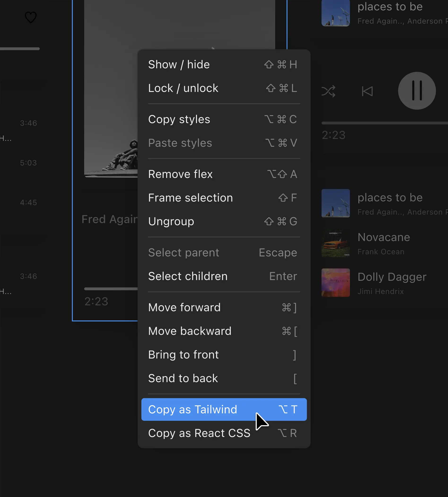Click the 5:03 track duration
The image size is (448, 497).
coord(29,163)
